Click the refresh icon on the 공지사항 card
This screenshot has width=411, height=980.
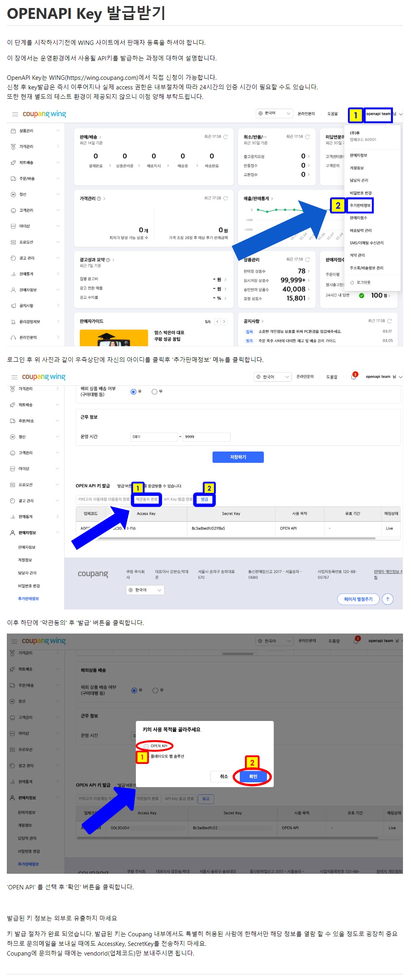coord(389,321)
